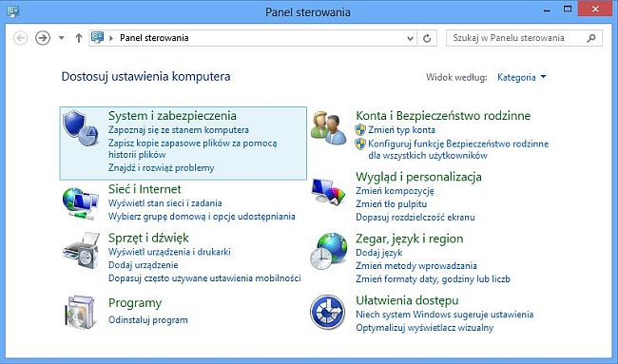Click the Dodaj język link
Screen dimensions: 618x364
click(378, 253)
